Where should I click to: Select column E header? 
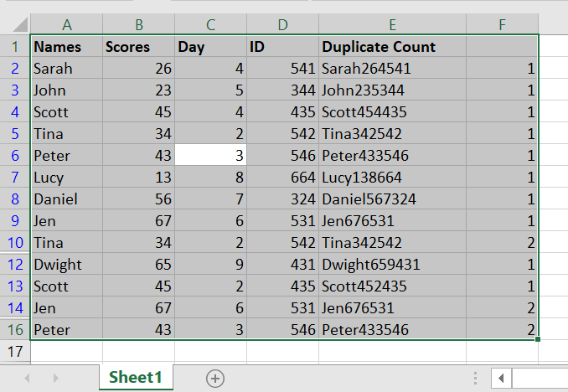392,24
